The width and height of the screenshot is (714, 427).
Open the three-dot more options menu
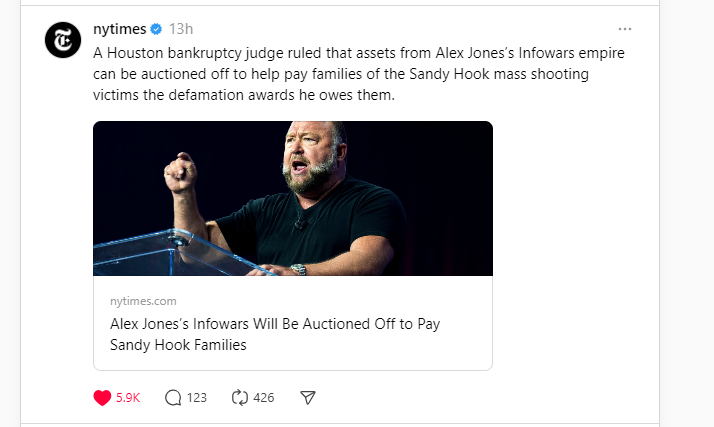[624, 29]
